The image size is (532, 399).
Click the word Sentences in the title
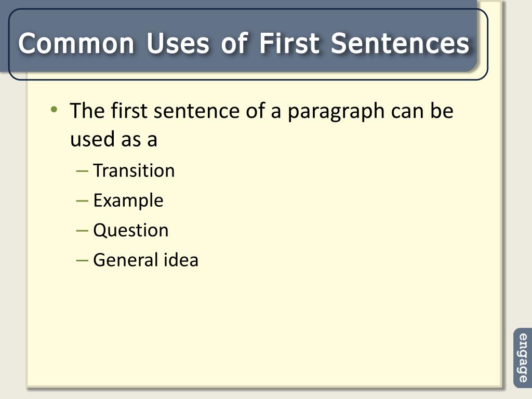(400, 44)
